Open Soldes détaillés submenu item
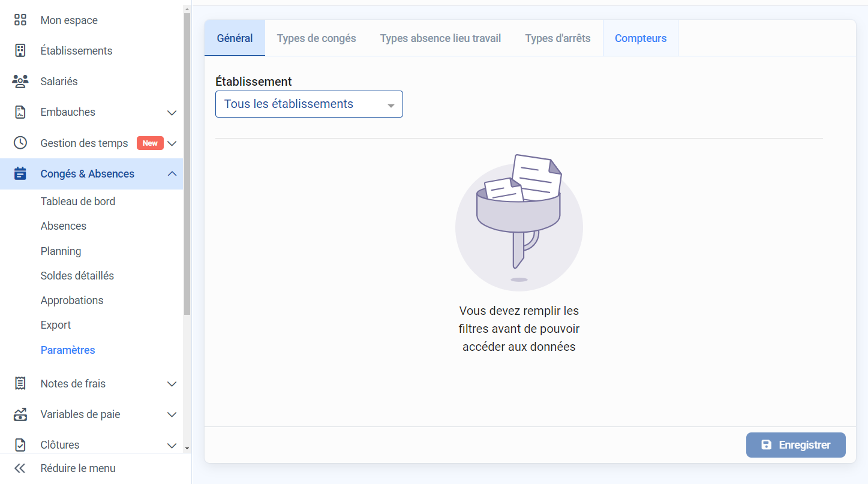The width and height of the screenshot is (868, 484). coord(77,276)
